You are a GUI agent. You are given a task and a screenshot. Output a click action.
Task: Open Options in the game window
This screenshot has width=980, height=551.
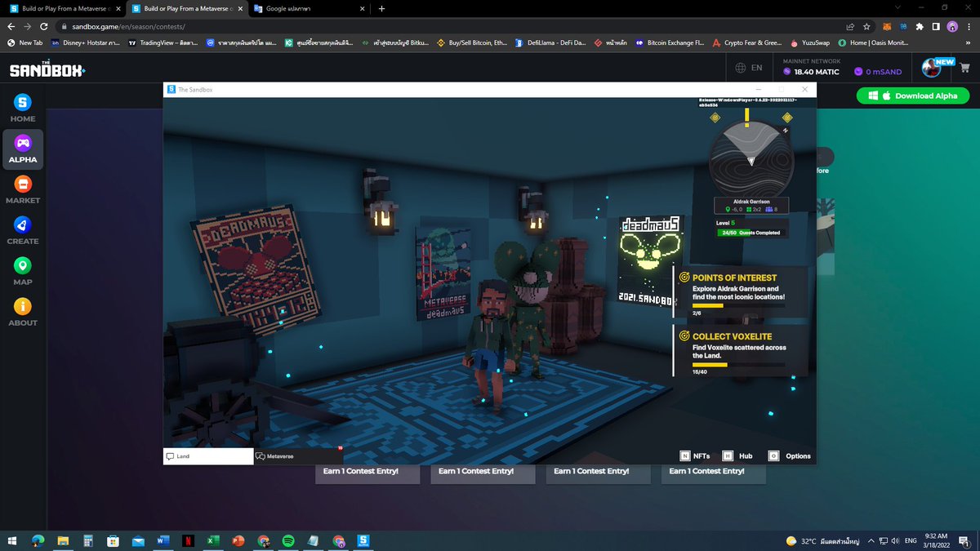tap(790, 456)
